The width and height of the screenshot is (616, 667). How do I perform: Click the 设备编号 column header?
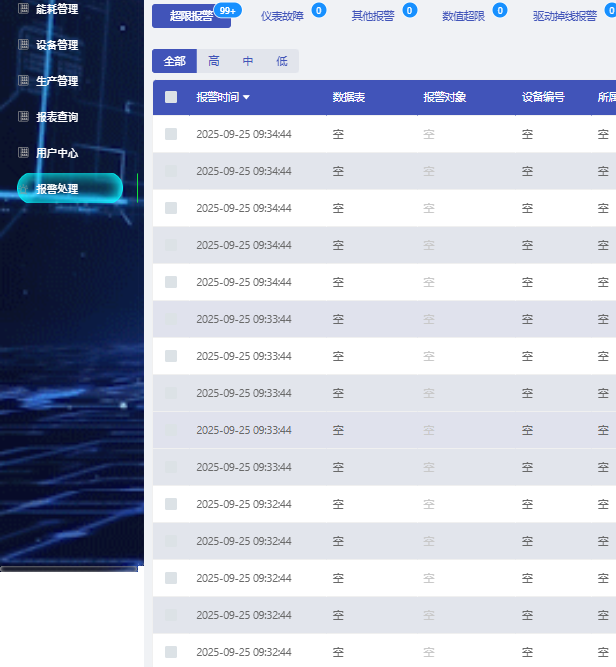[543, 98]
